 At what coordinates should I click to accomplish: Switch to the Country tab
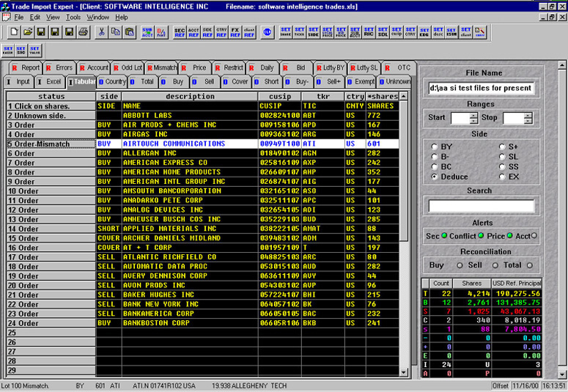pyautogui.click(x=112, y=81)
